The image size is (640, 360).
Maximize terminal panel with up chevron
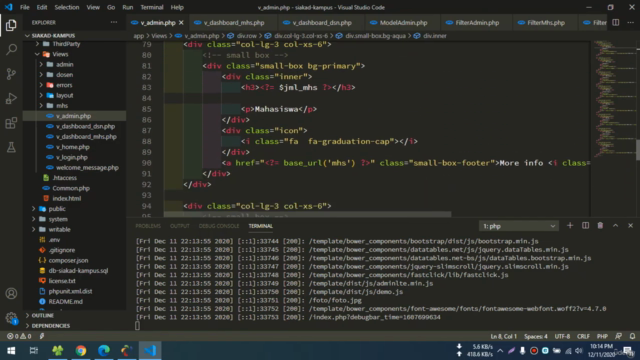coord(616,226)
